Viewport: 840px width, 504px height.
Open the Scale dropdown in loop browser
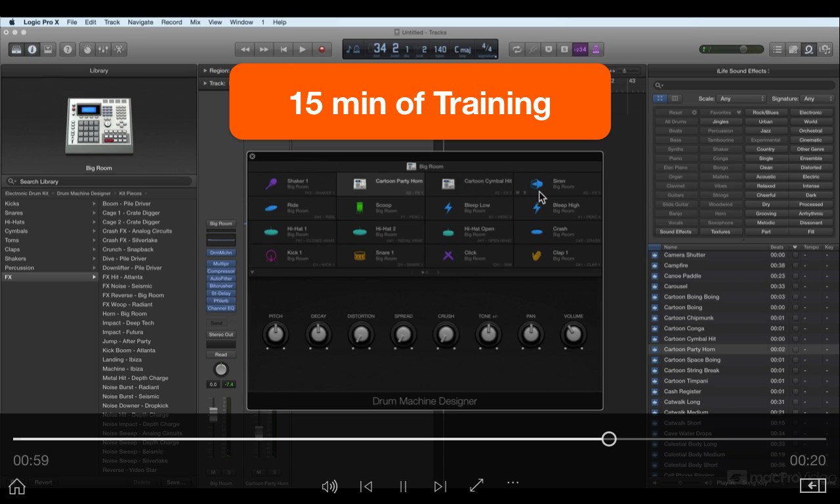[x=741, y=98]
